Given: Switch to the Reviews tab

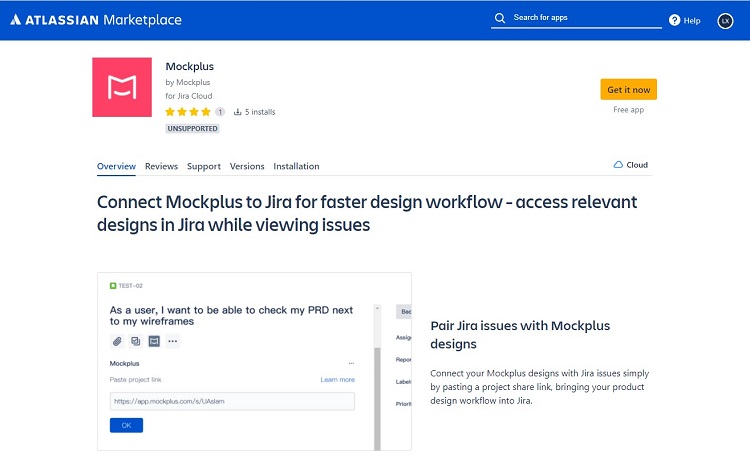Looking at the screenshot, I should (161, 166).
